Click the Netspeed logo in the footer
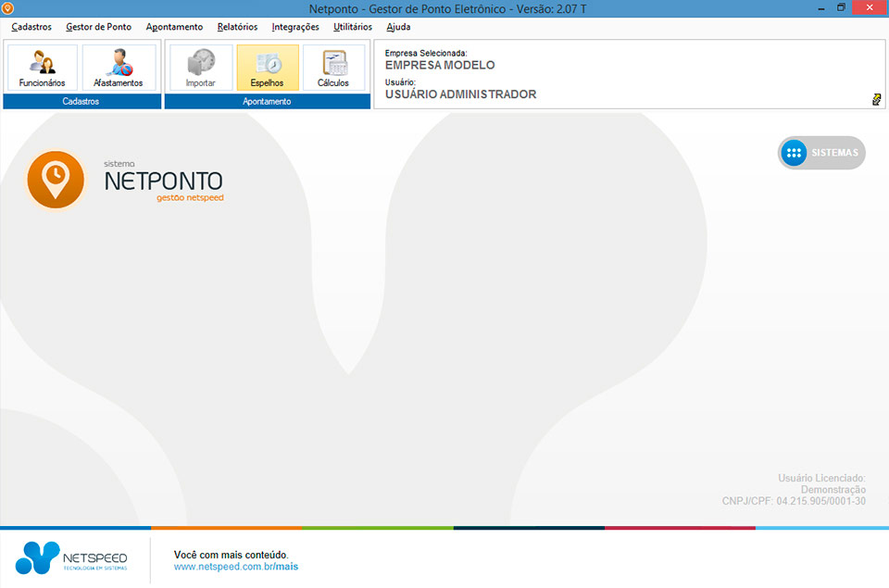The image size is (889, 588). (x=71, y=558)
